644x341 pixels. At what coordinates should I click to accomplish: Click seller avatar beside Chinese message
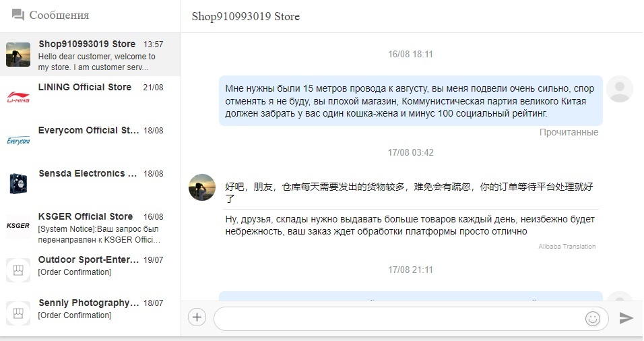tap(202, 187)
